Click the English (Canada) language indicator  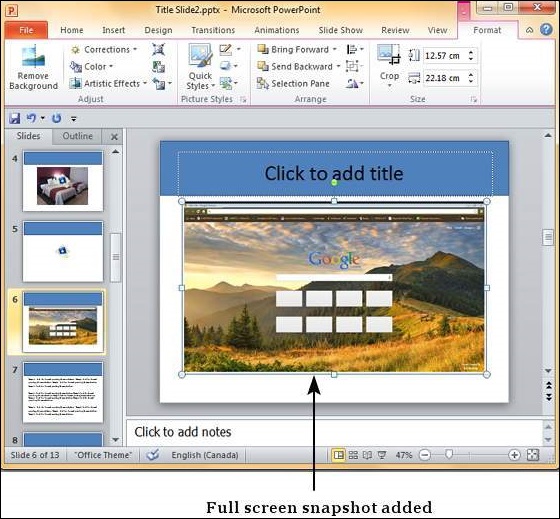point(205,455)
